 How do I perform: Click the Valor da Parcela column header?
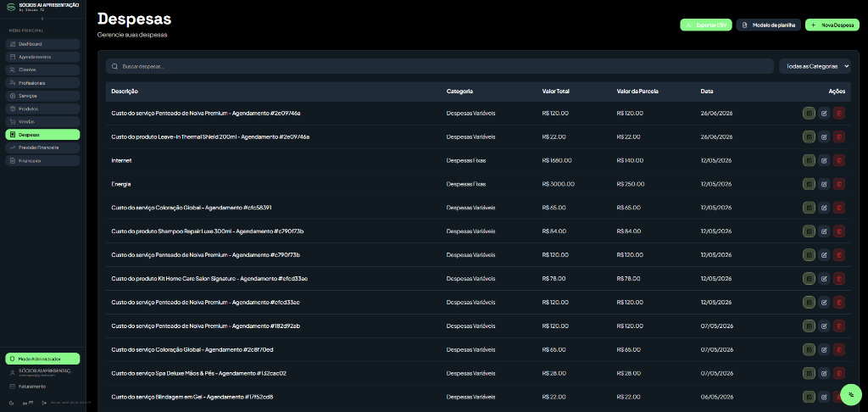[x=637, y=92]
